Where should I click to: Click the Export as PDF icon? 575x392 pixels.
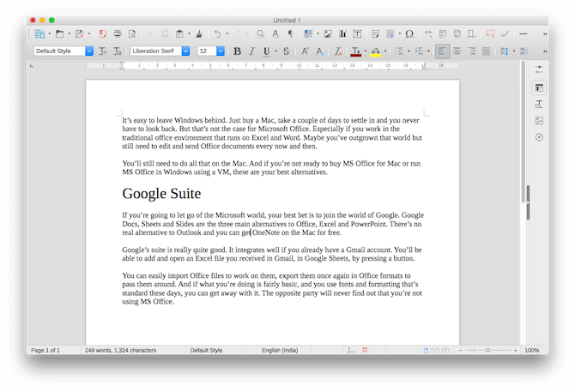point(102,34)
